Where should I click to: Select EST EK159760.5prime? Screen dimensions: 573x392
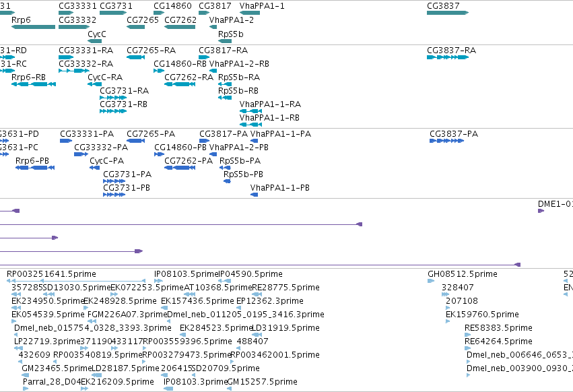tap(448, 321)
